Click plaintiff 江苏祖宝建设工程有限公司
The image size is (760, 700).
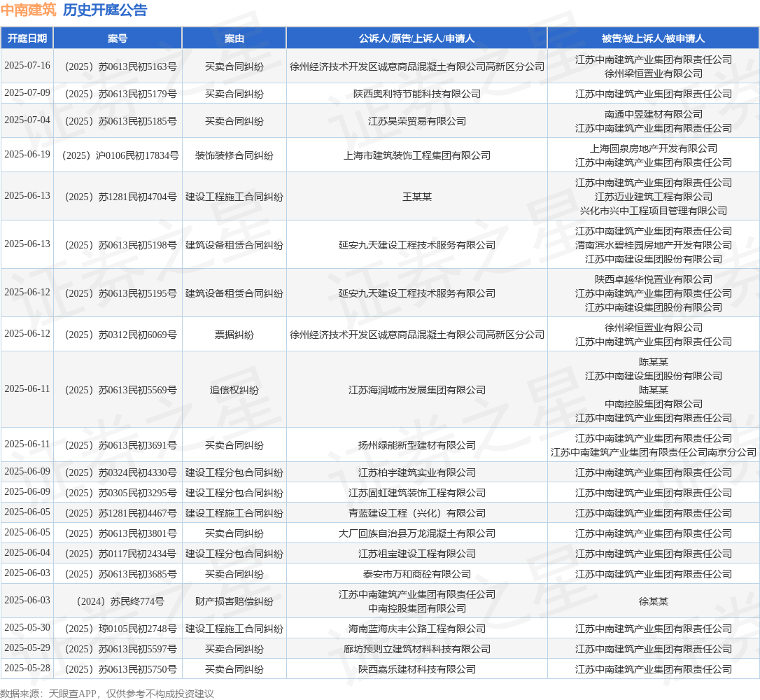click(417, 554)
